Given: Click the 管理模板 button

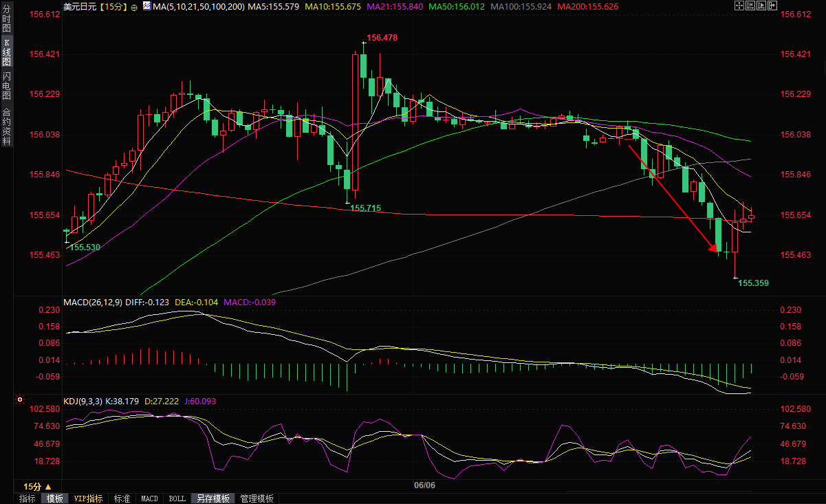Looking at the screenshot, I should pos(257,498).
